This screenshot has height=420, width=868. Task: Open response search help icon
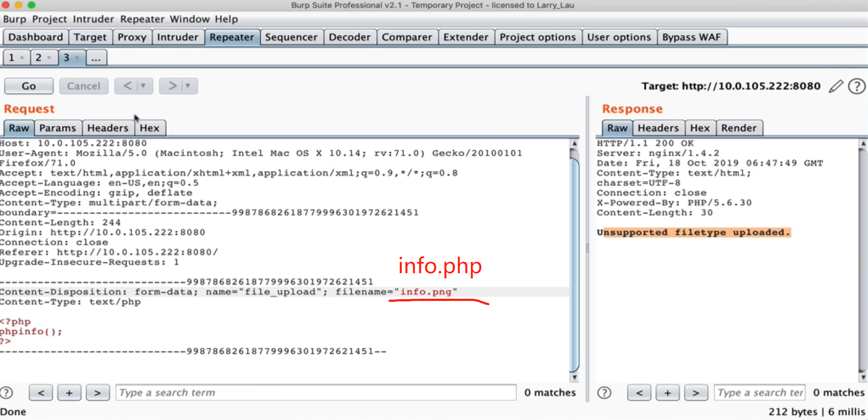tap(604, 393)
